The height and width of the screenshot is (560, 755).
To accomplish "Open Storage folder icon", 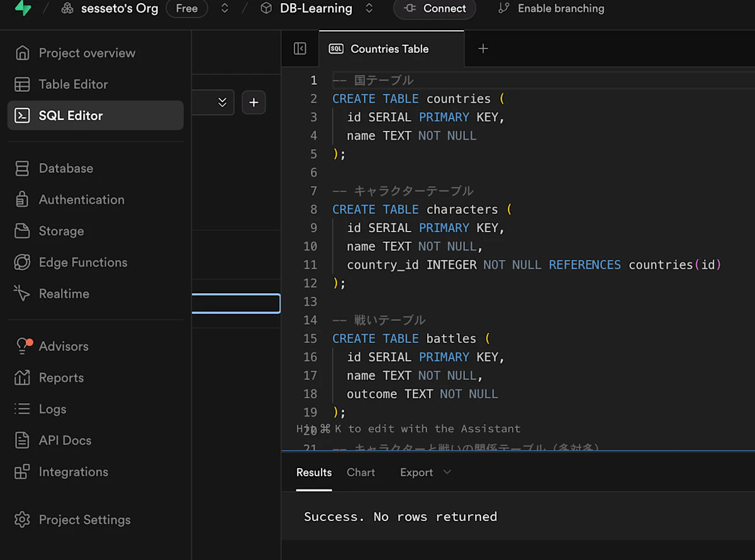I will [x=22, y=231].
